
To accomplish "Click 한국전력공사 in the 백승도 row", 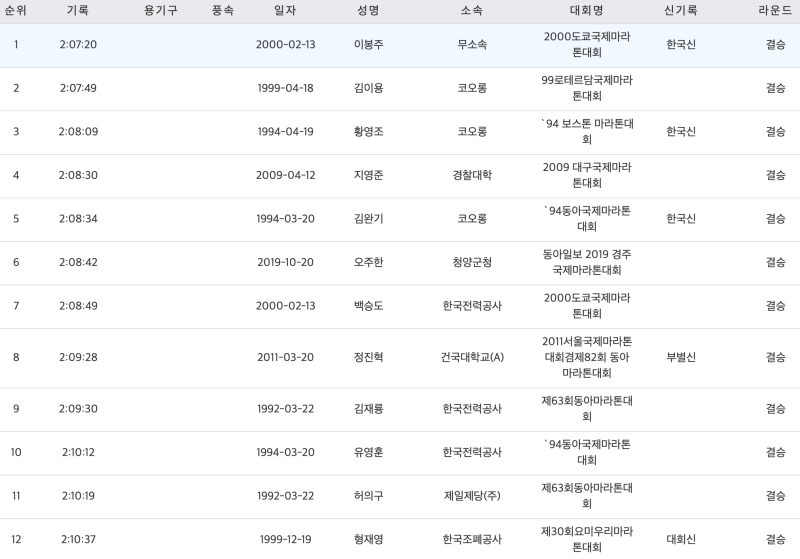I will tap(472, 306).
